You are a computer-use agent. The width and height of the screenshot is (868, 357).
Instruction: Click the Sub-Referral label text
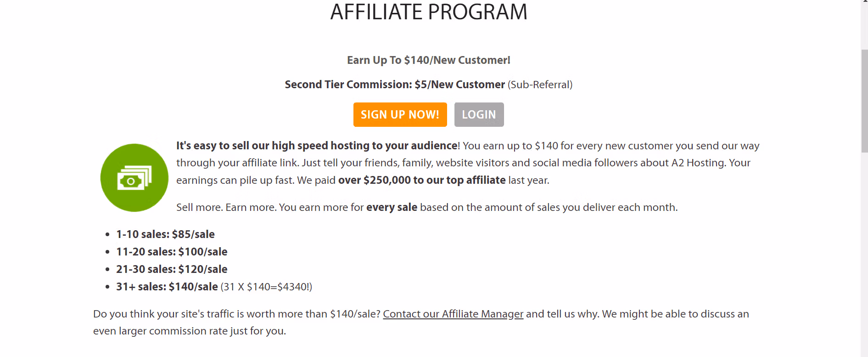click(540, 85)
